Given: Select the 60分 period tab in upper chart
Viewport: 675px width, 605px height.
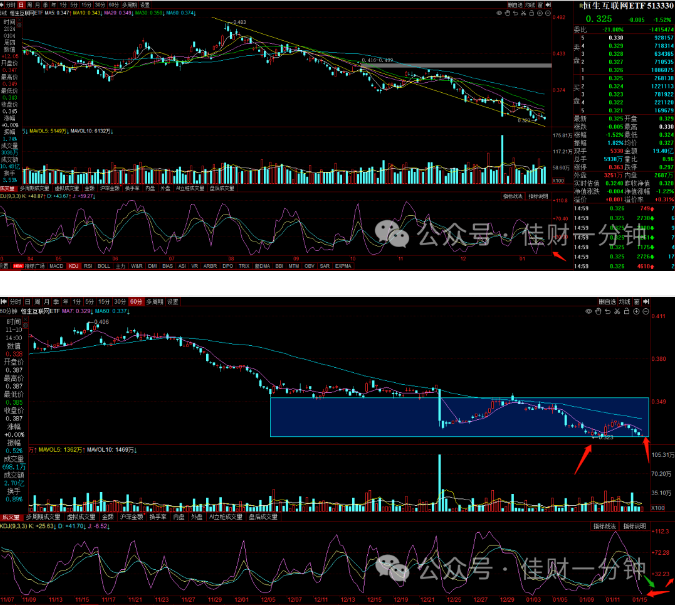Looking at the screenshot, I should click(x=114, y=5).
